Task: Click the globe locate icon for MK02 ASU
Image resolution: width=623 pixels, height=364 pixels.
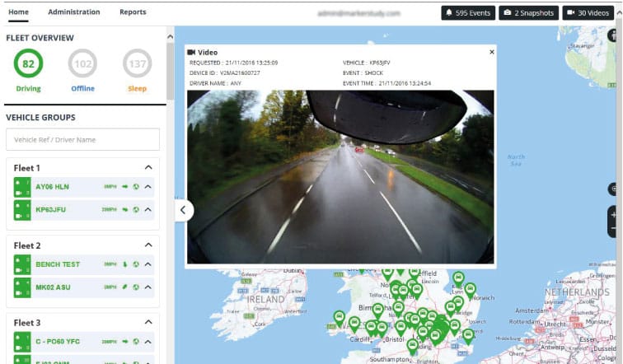Action: [136, 287]
